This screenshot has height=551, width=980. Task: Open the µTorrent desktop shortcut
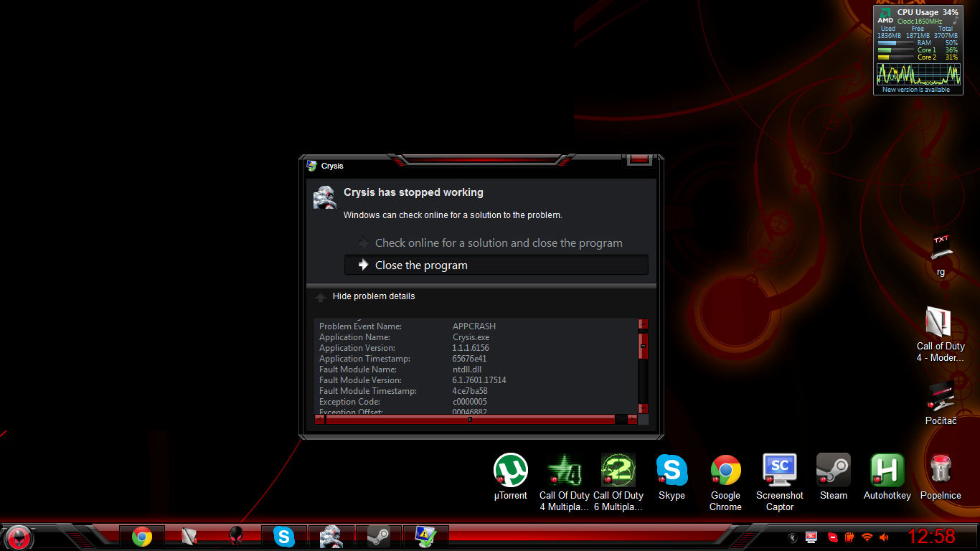(x=511, y=477)
